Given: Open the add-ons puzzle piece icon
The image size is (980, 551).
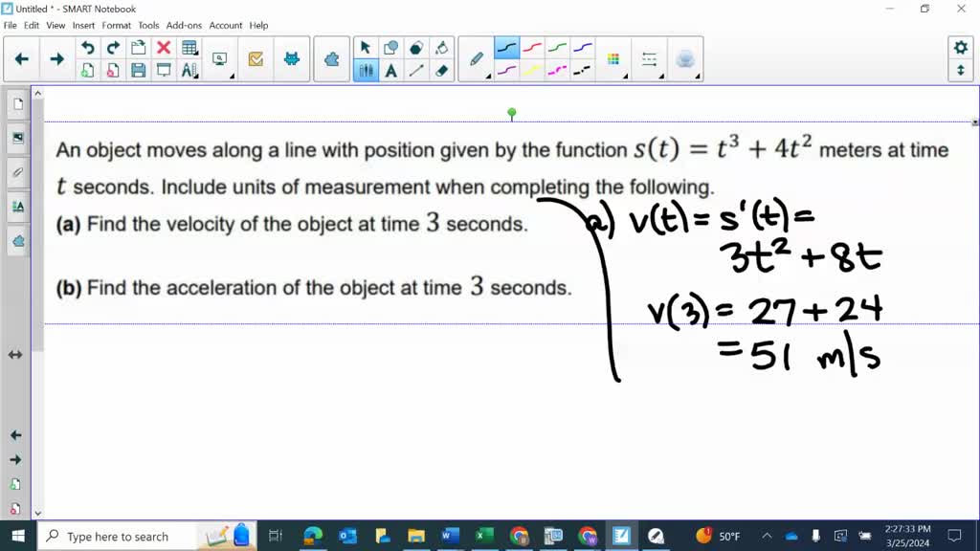Looking at the screenshot, I should coord(331,59).
